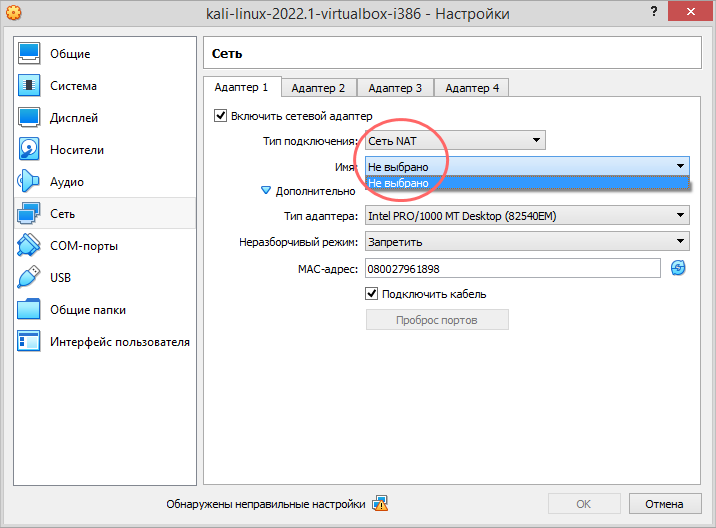
Task: Close the settings dialog window
Action: pyautogui.click(x=690, y=11)
